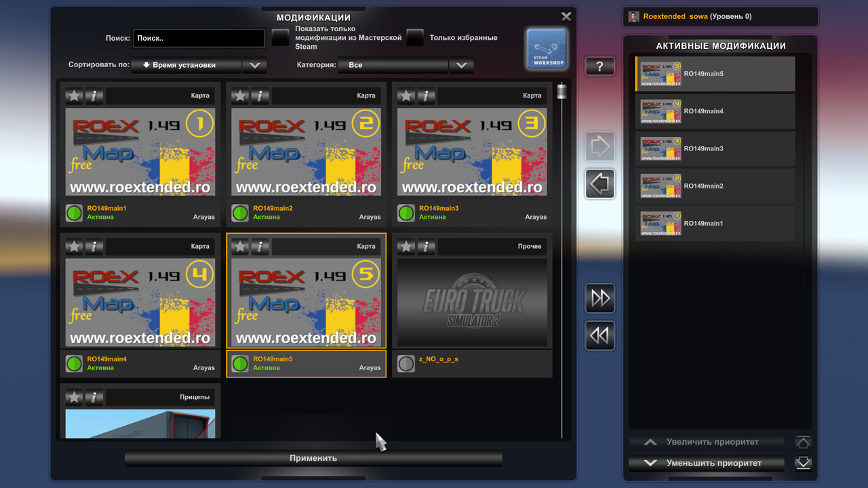Open the Время установки sort dropdown
This screenshot has height=488, width=868.
coord(186,65)
